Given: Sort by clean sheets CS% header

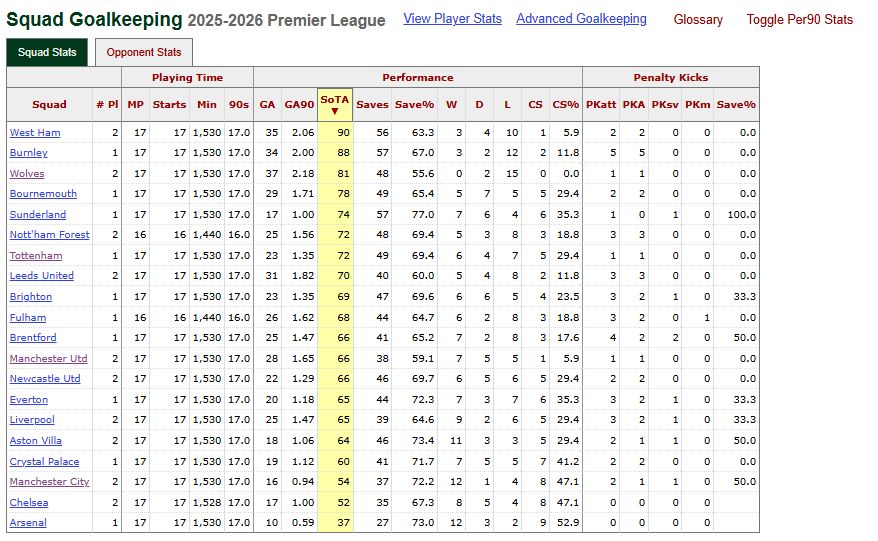Looking at the screenshot, I should [565, 105].
